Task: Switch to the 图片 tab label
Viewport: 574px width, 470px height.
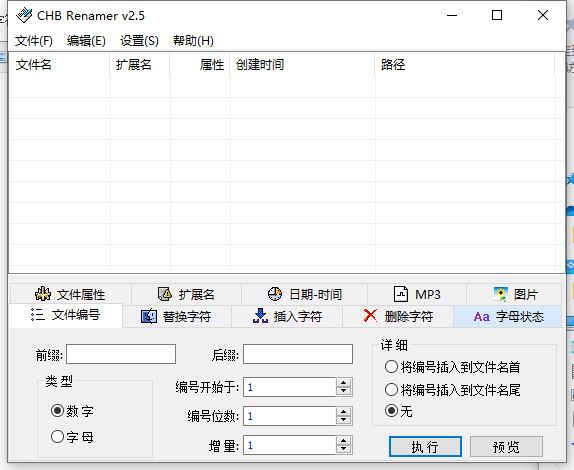Action: click(x=526, y=294)
